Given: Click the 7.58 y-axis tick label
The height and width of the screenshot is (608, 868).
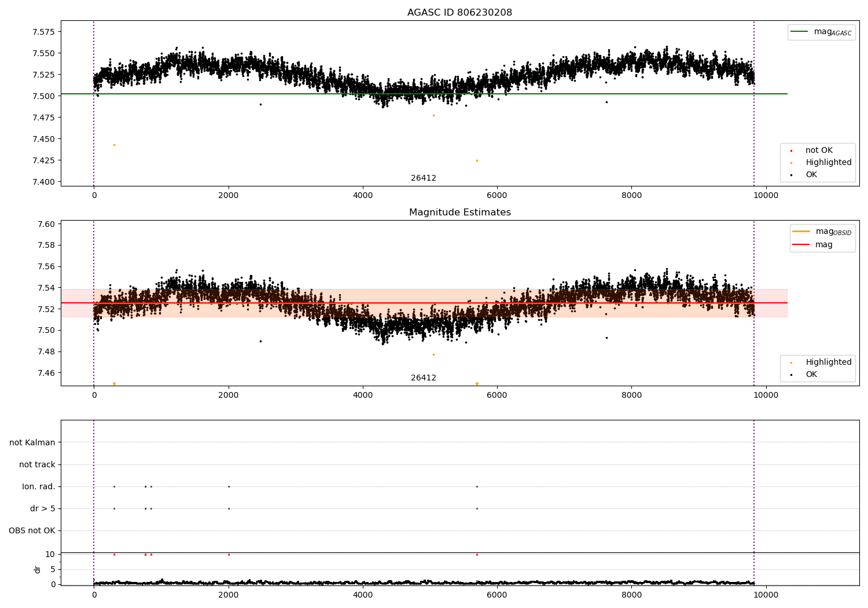Looking at the screenshot, I should click(46, 245).
